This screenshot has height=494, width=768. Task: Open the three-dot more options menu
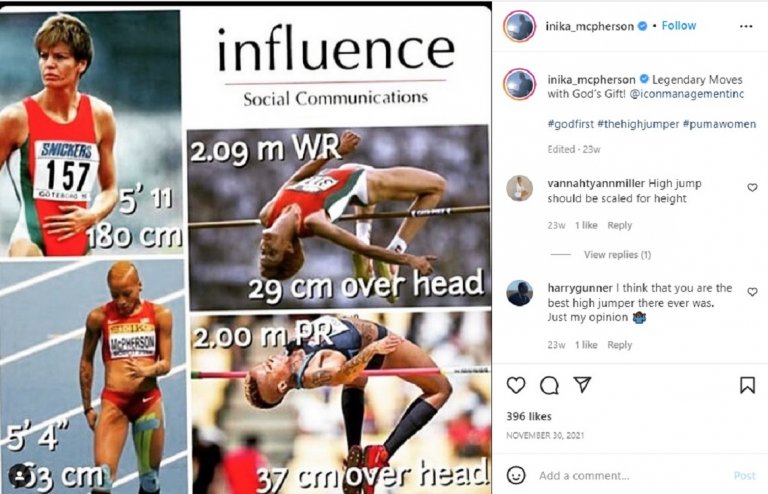click(746, 26)
